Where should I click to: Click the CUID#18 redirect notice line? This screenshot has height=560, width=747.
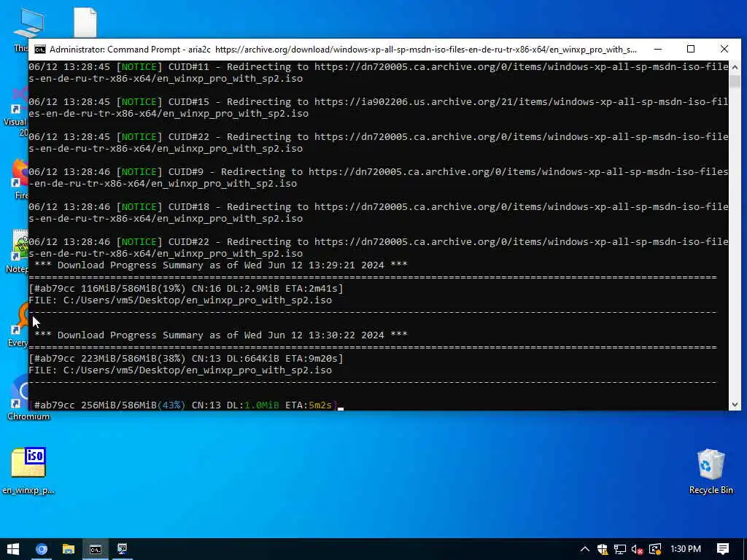coord(379,212)
